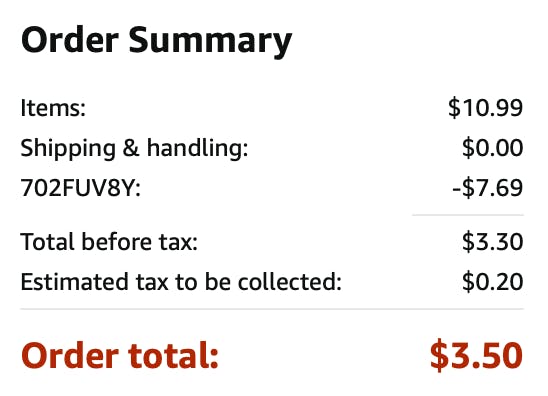Screen dimensions: 548x396
Task: Click the promo code 702FUV8Y
Action: coord(81,188)
